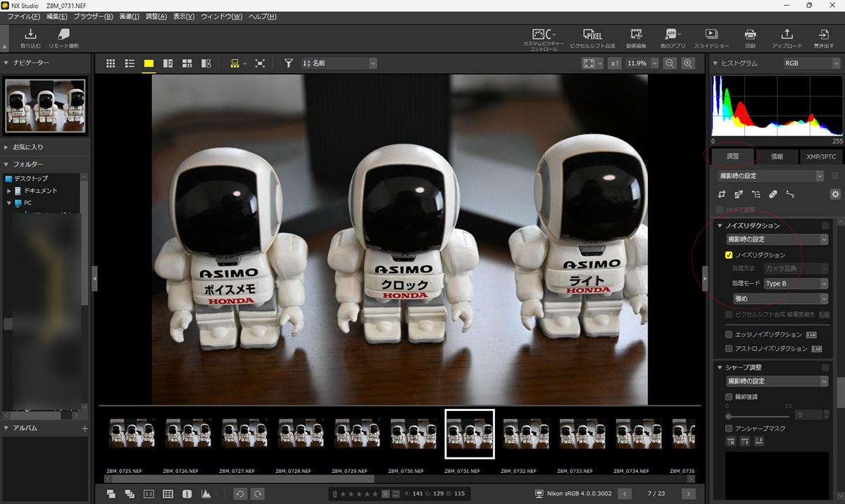Select thumbnail Z8M_0732.NEF in filmstrip
The height and width of the screenshot is (504, 845).
[x=526, y=434]
